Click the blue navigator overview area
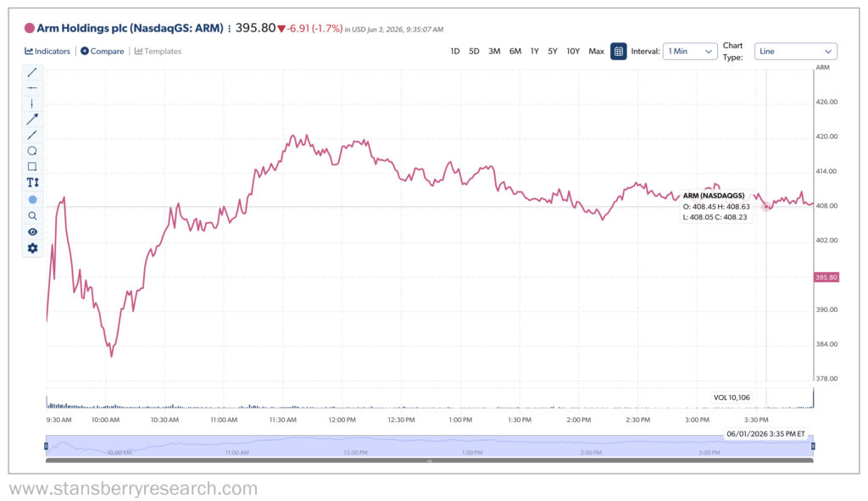The width and height of the screenshot is (868, 501). (x=430, y=446)
